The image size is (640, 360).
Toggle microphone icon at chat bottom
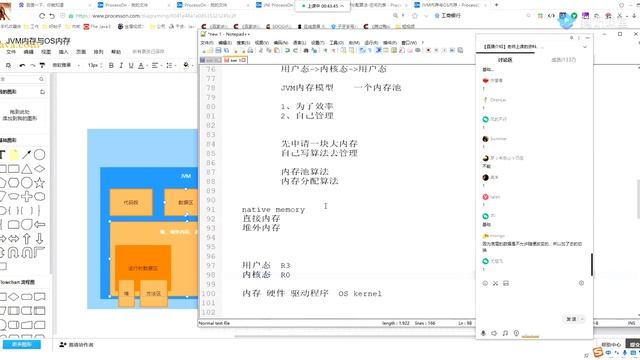click(x=483, y=333)
